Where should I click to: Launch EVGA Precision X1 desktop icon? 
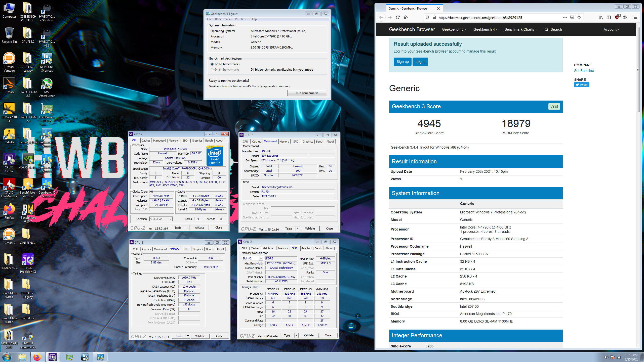(x=28, y=263)
